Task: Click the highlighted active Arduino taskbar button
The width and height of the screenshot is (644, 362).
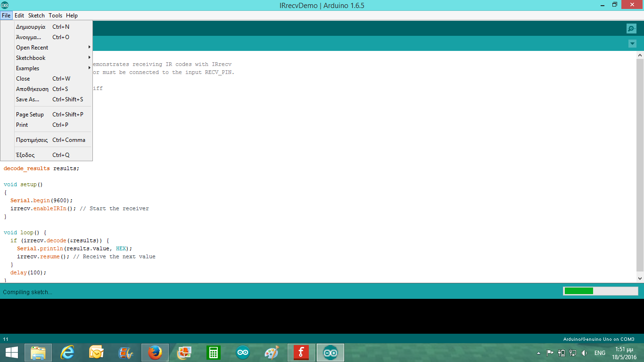Action: click(330, 353)
